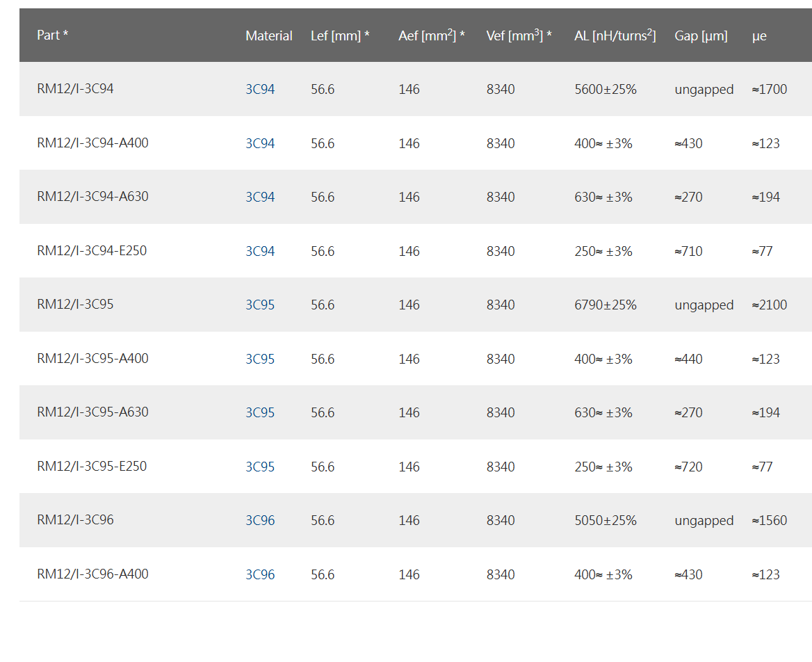Select the "Lef [mm]" column header
Screen dimensions: 812x662
click(339, 36)
